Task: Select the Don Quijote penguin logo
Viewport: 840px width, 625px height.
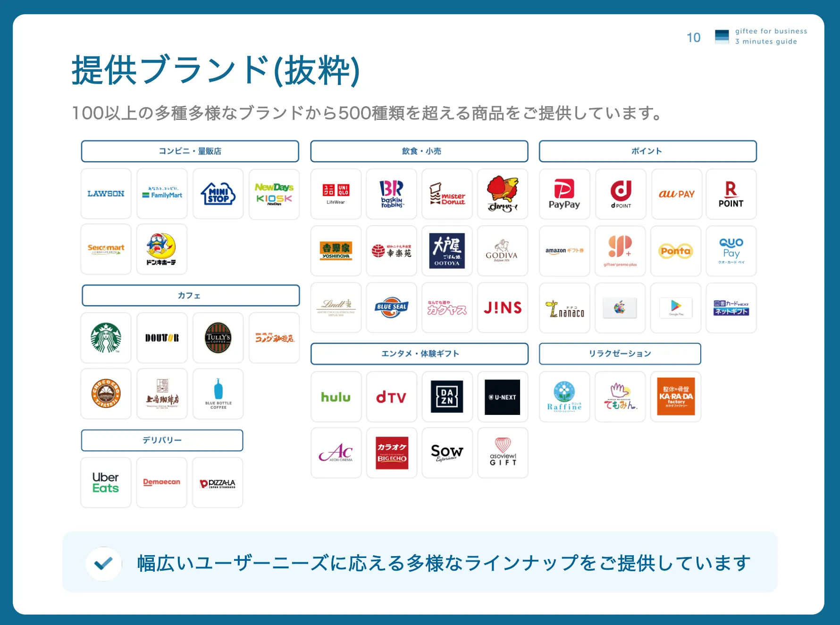Action: pyautogui.click(x=161, y=249)
